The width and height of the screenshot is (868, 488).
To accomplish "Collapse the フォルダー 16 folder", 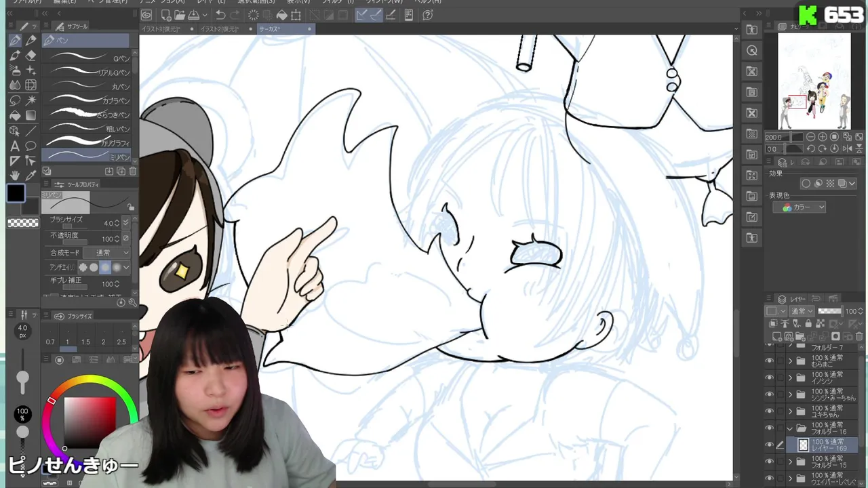I will point(790,428).
